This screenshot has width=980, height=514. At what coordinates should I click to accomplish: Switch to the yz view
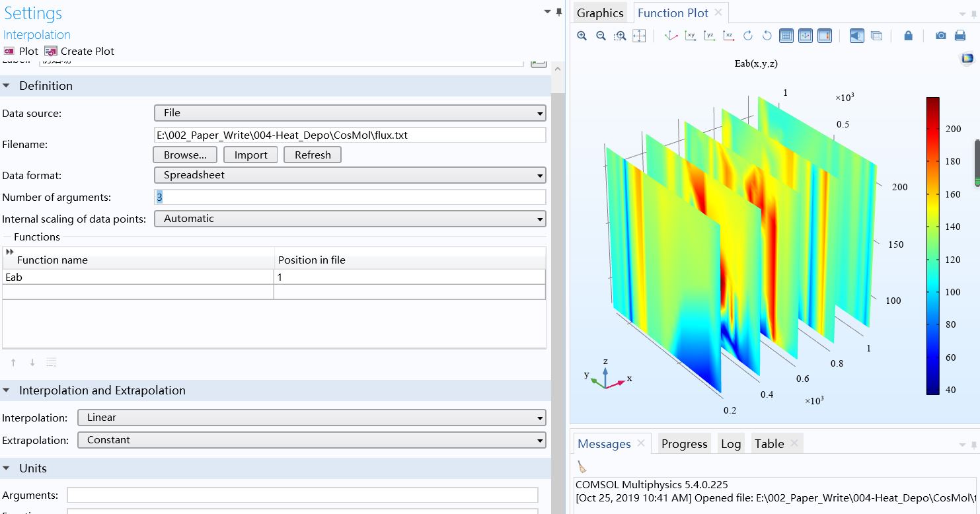point(709,36)
